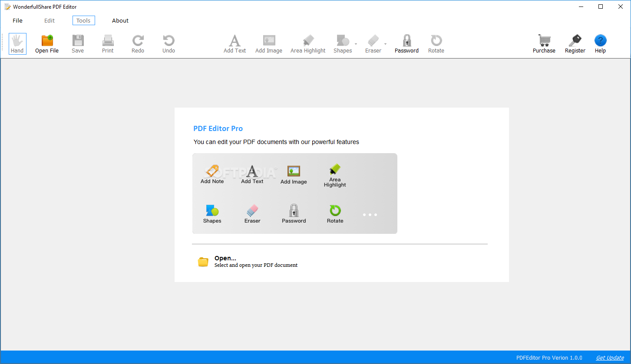Click the Get Update link

(x=610, y=358)
